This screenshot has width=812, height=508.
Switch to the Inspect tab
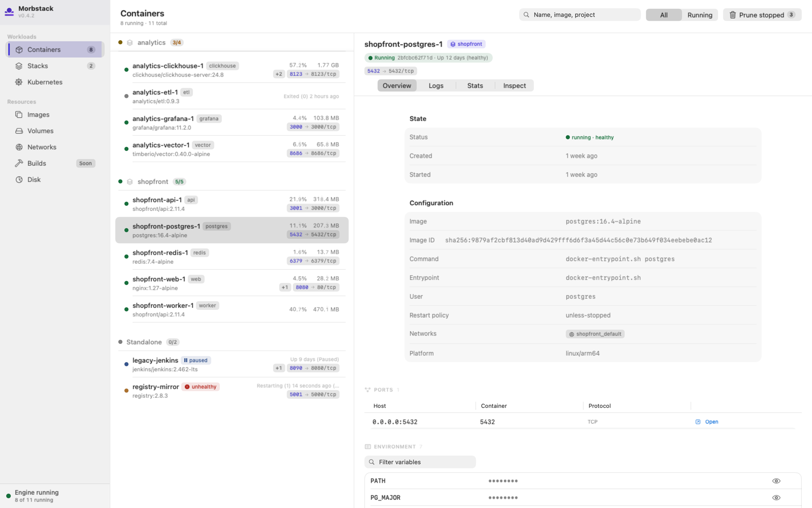tap(514, 86)
